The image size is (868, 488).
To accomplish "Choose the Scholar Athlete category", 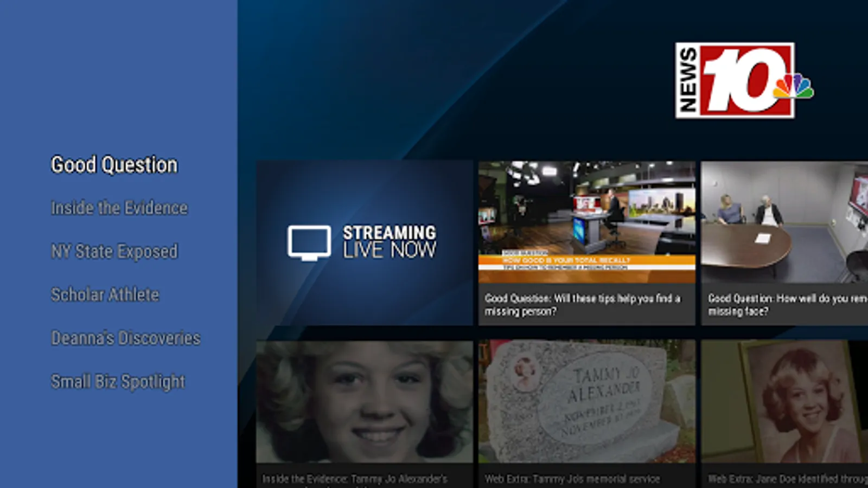I will pyautogui.click(x=105, y=294).
